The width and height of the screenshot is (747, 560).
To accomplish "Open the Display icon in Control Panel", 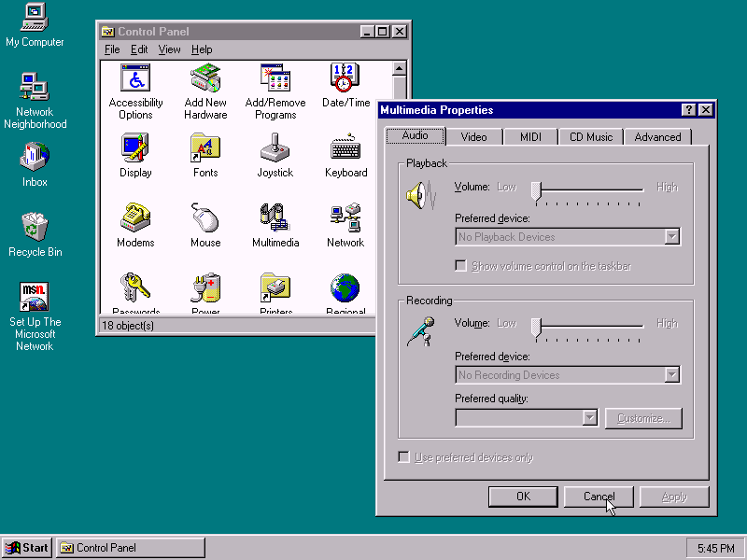I will coord(135,148).
